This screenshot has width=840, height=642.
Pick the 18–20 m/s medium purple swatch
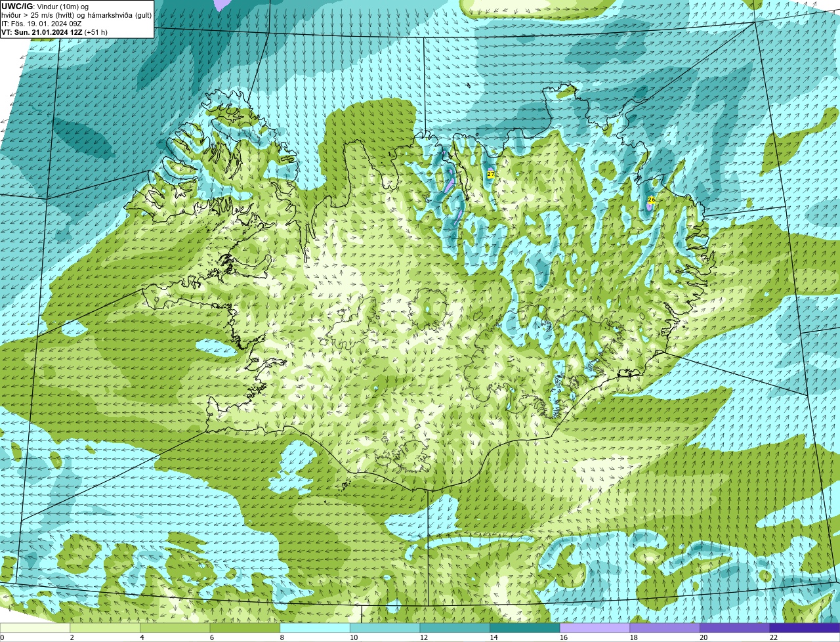click(x=665, y=628)
